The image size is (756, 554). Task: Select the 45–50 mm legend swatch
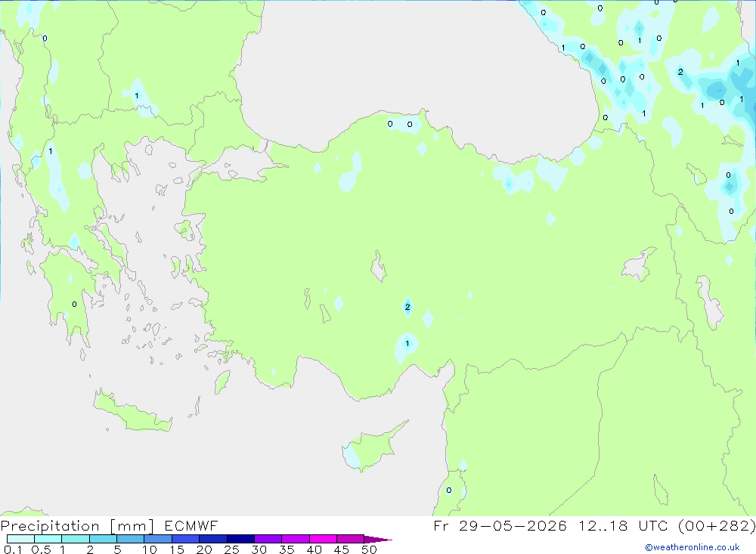[x=351, y=539]
